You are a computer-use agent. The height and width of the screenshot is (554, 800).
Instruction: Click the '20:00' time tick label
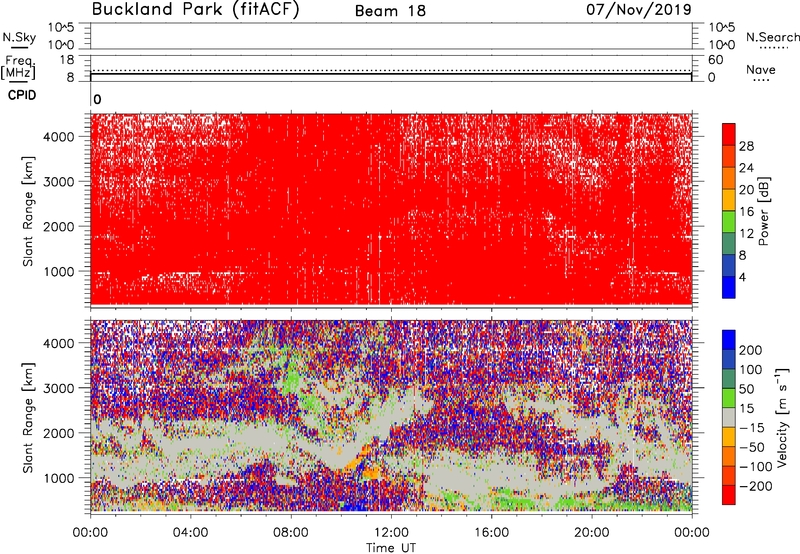(591, 533)
